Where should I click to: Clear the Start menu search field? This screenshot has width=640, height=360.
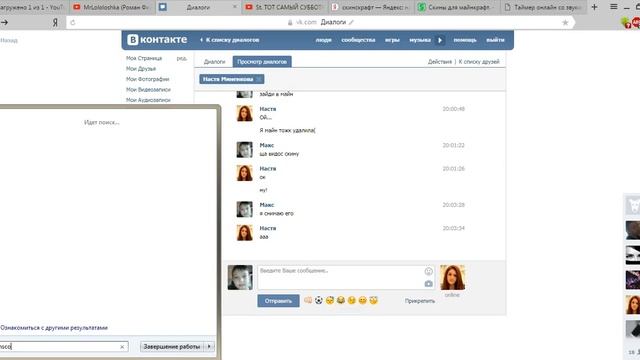[122, 347]
